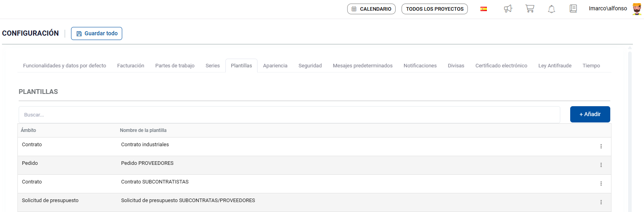The width and height of the screenshot is (644, 212).
Task: Switch to the Facturación tab
Action: [131, 66]
